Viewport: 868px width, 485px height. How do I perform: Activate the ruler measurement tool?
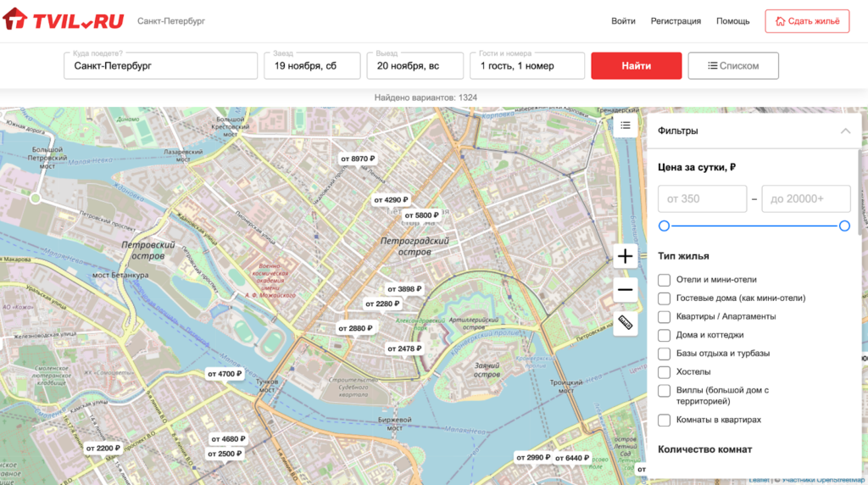(x=625, y=323)
